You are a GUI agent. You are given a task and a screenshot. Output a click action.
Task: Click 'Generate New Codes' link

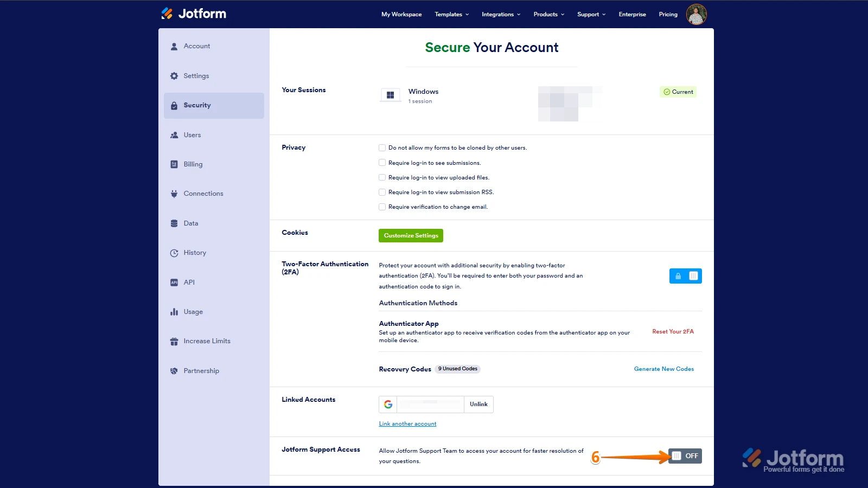663,369
